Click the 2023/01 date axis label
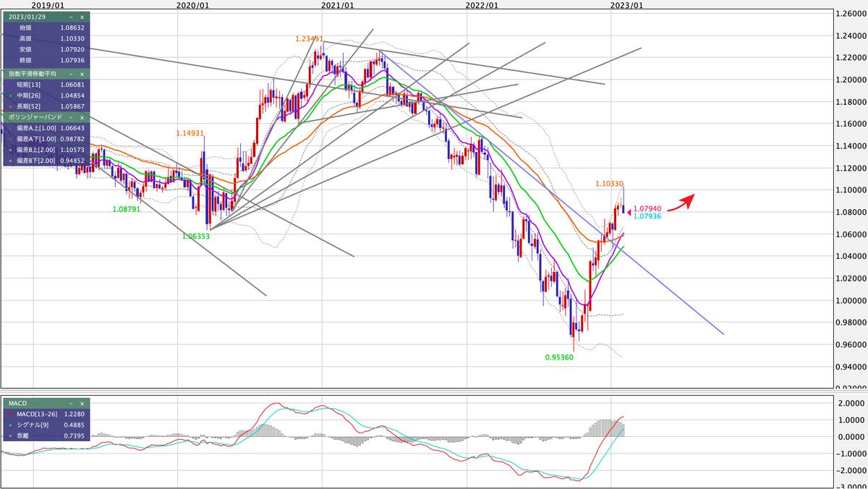The width and height of the screenshot is (868, 489). click(627, 4)
